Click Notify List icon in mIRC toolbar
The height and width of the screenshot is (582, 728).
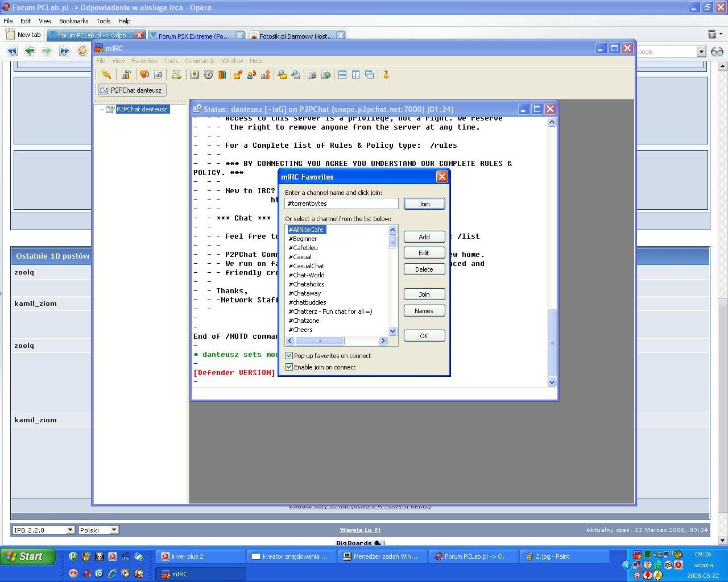click(312, 74)
